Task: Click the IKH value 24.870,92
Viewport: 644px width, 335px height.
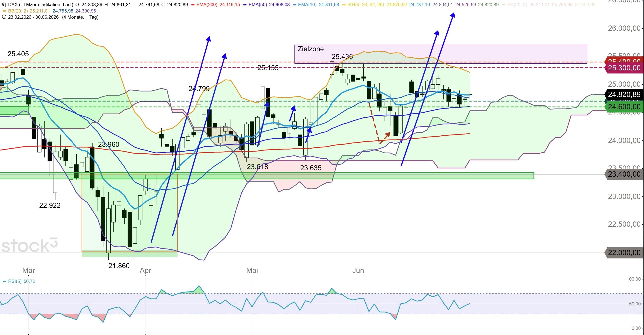Action: [x=397, y=5]
